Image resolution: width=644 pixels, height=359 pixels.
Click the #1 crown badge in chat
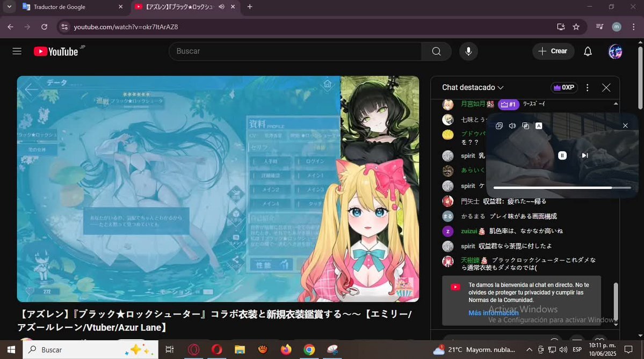pos(509,104)
